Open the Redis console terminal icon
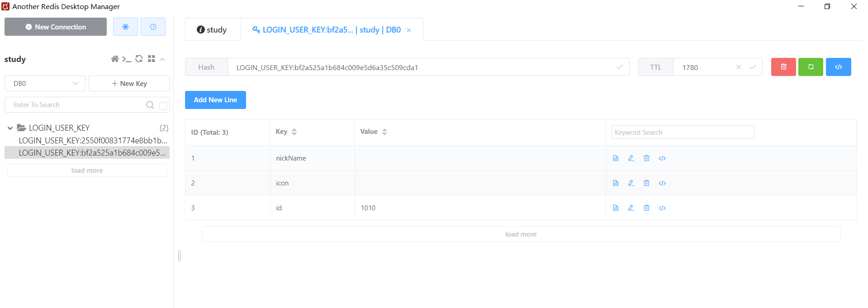The width and height of the screenshot is (868, 308). 127,59
